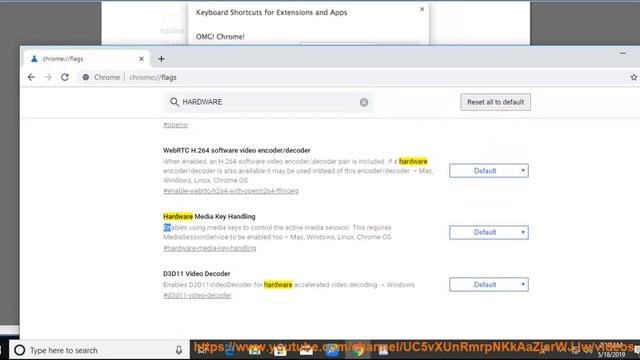Click the microphone icon in the taskbar search
640x360 pixels.
(179, 350)
